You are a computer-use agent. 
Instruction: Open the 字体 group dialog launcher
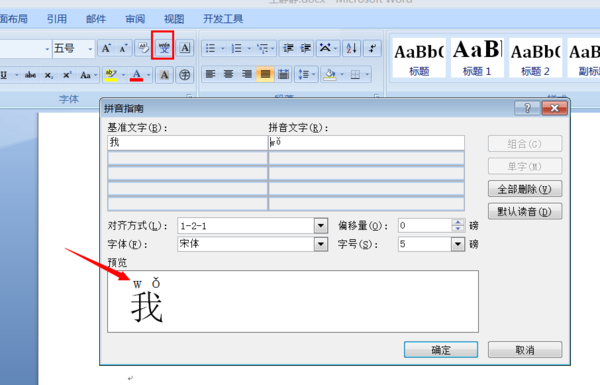189,96
